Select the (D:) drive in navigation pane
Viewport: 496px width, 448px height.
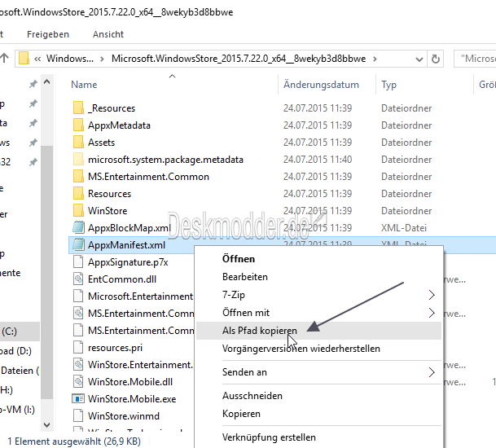pyautogui.click(x=15, y=351)
